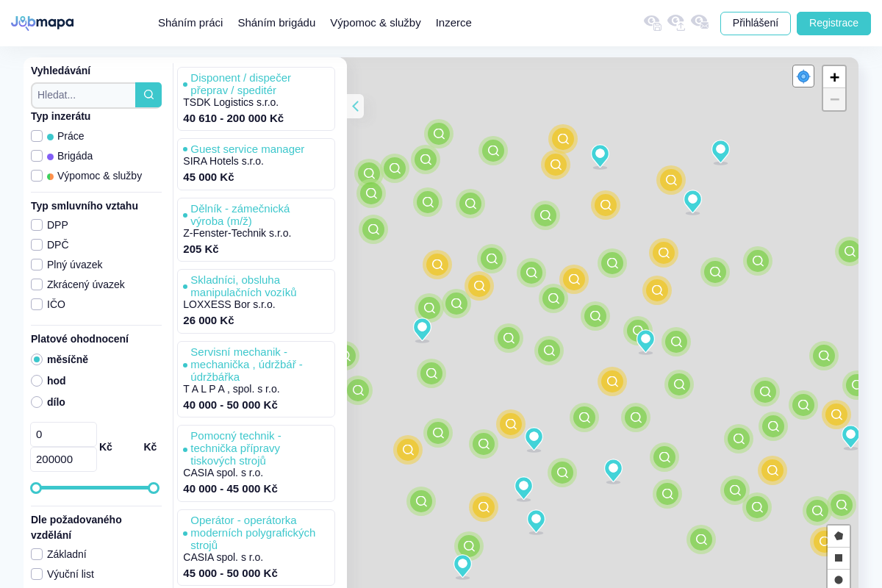This screenshot has width=882, height=588.
Task: Check the Brigáda ad type checkbox
Action: click(x=37, y=156)
